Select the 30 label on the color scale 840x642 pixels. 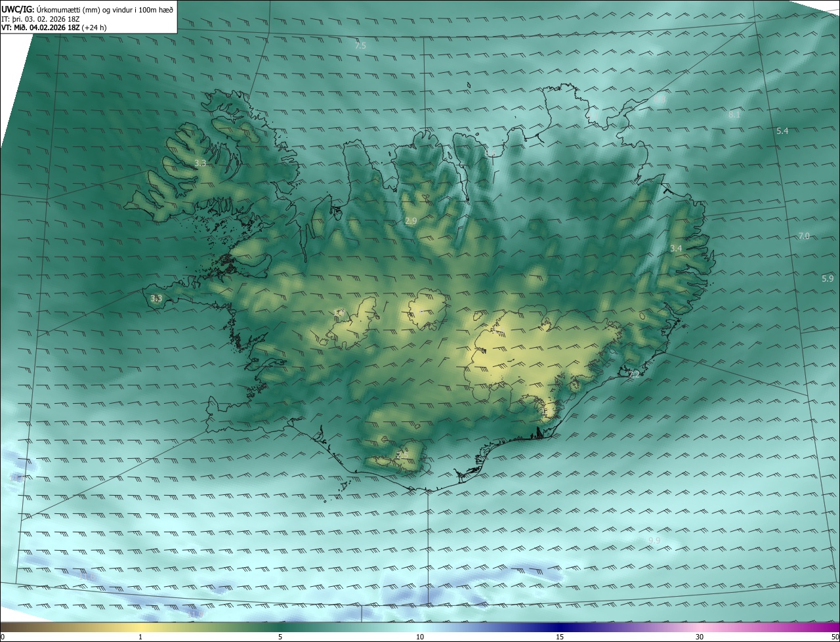click(700, 637)
